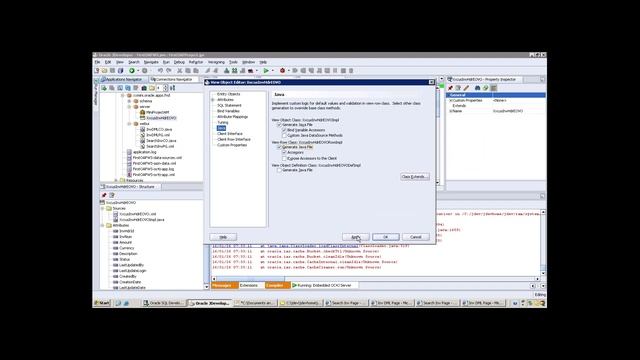Click the yellow folder icon in Navigator toolbar
Screen dimensions: 640x360
152,88
